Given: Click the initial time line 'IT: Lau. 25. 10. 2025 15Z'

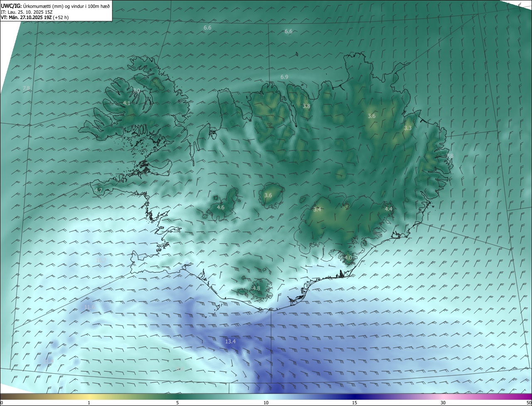Looking at the screenshot, I should [27, 12].
